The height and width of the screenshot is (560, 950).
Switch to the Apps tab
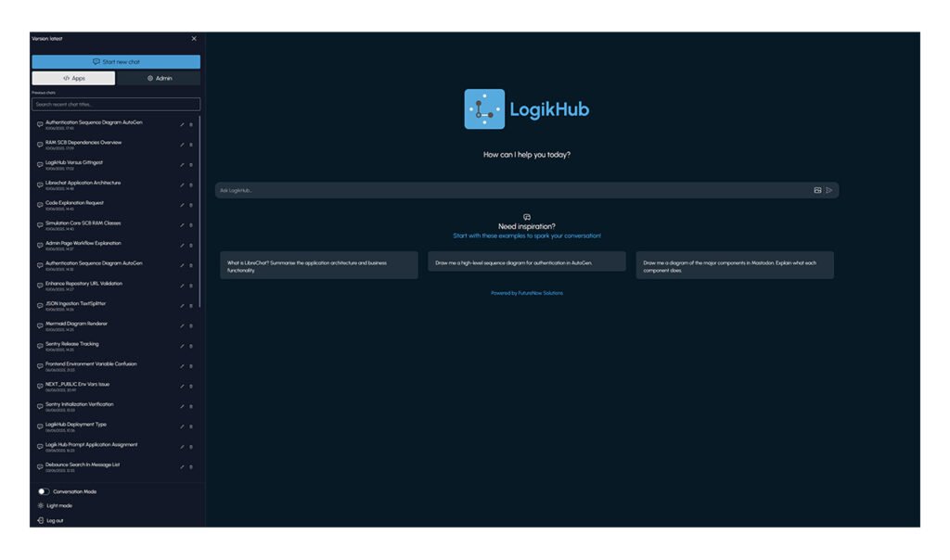(73, 78)
